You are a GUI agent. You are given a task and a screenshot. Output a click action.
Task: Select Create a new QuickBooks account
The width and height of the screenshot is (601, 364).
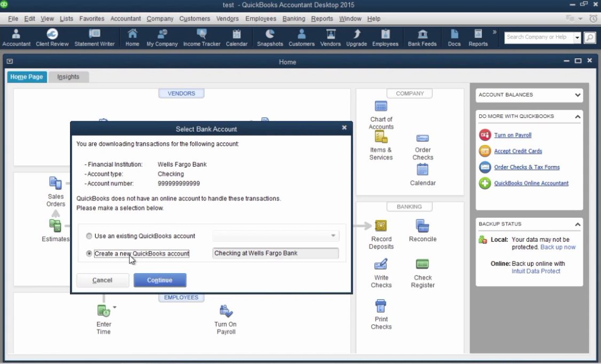tap(89, 254)
